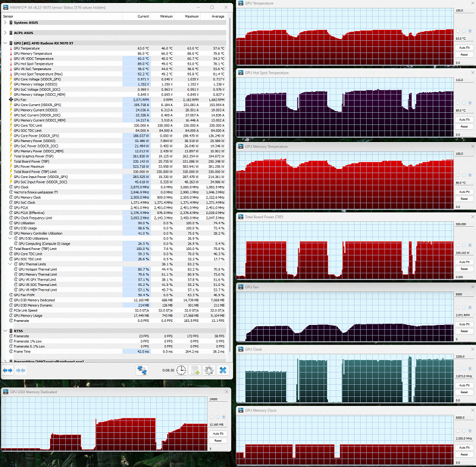Click the 100.0 maximum field in GPU Temperature graph

[464, 10]
